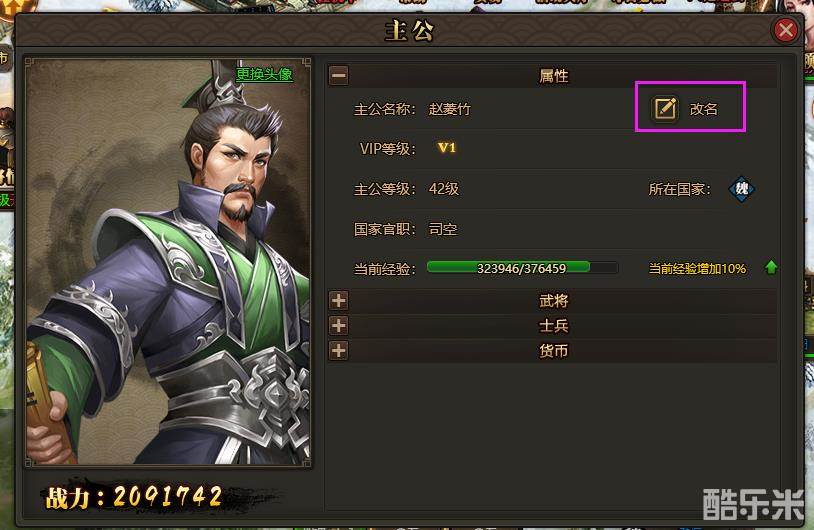Viewport: 814px width, 530px height.
Task: Click the 战力 2091742 power score
Action: coord(134,497)
